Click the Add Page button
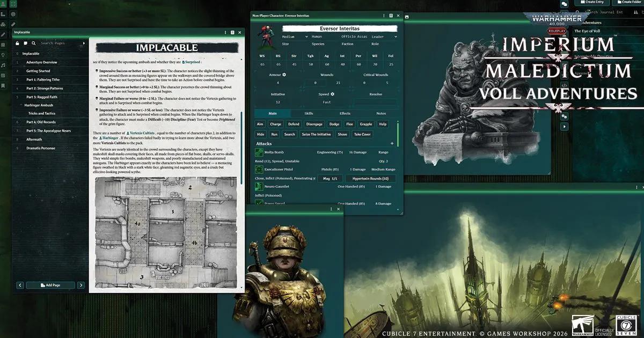 pyautogui.click(x=50, y=285)
